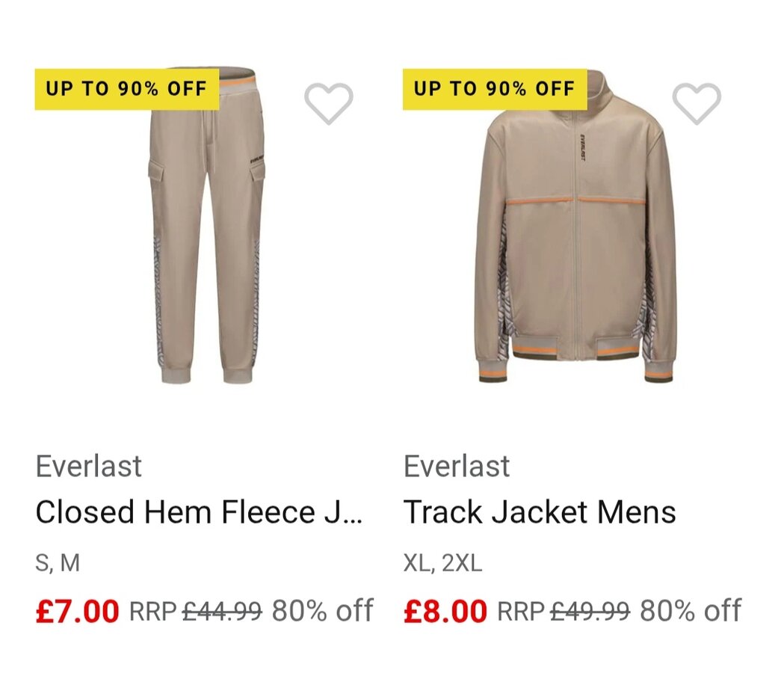Click the UP TO 90% OFF badge on jacket

[495, 89]
